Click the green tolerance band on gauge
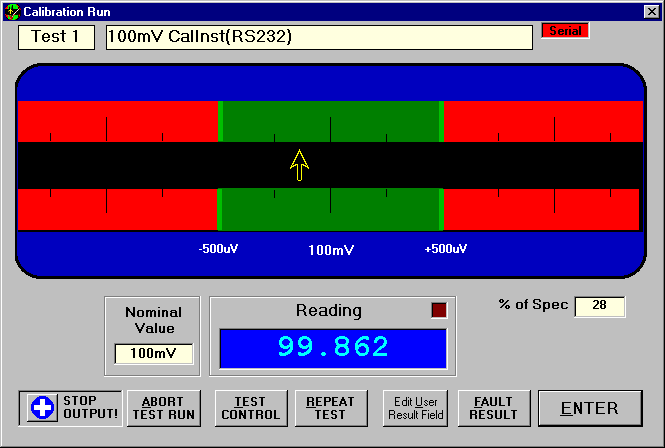The width and height of the screenshot is (665, 448). [x=330, y=120]
